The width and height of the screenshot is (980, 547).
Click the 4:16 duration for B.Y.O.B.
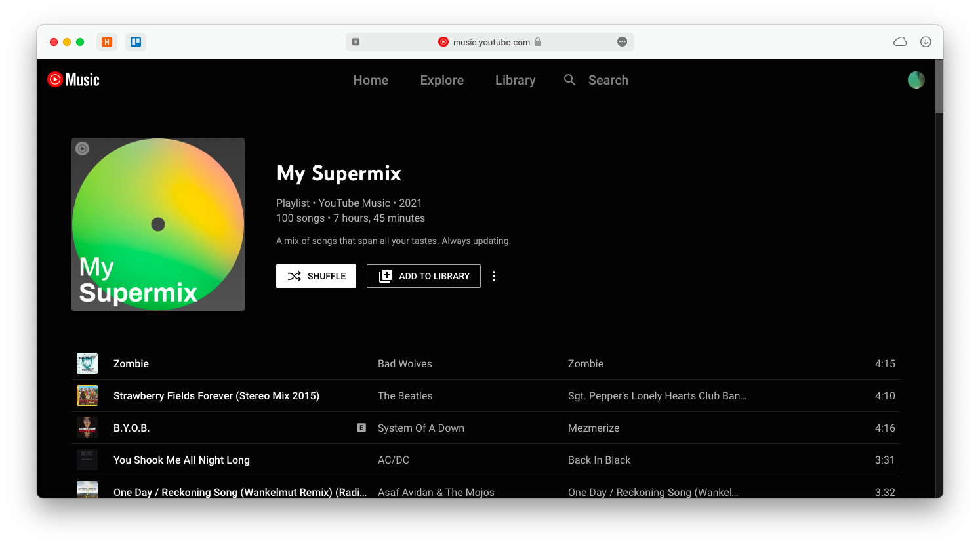[885, 428]
